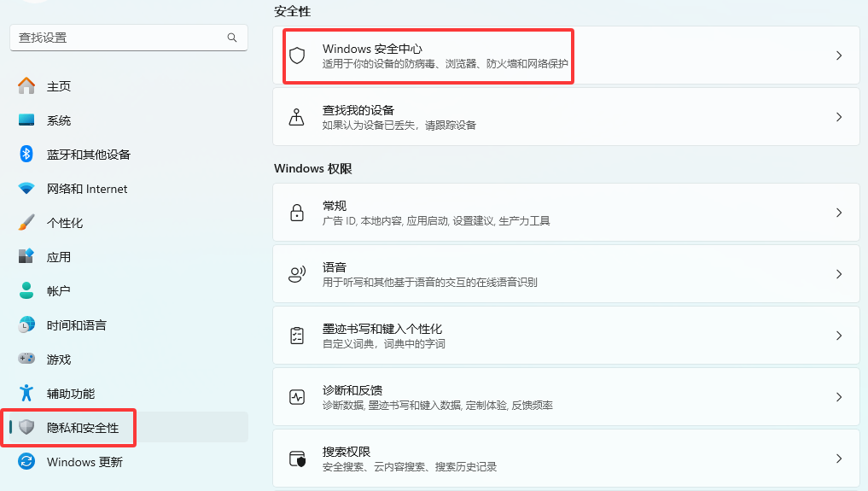Expand 诊断和反馈 with the chevron
This screenshot has height=491, width=868.
point(839,397)
